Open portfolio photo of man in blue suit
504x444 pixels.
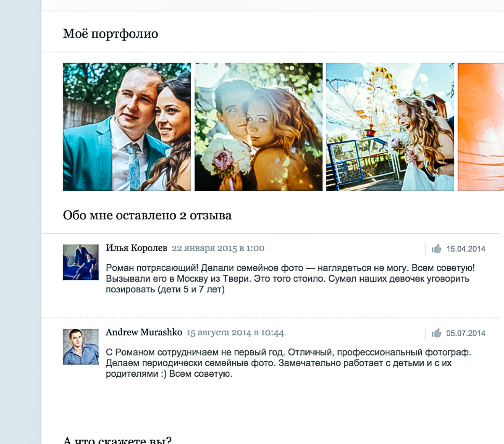tap(126, 127)
